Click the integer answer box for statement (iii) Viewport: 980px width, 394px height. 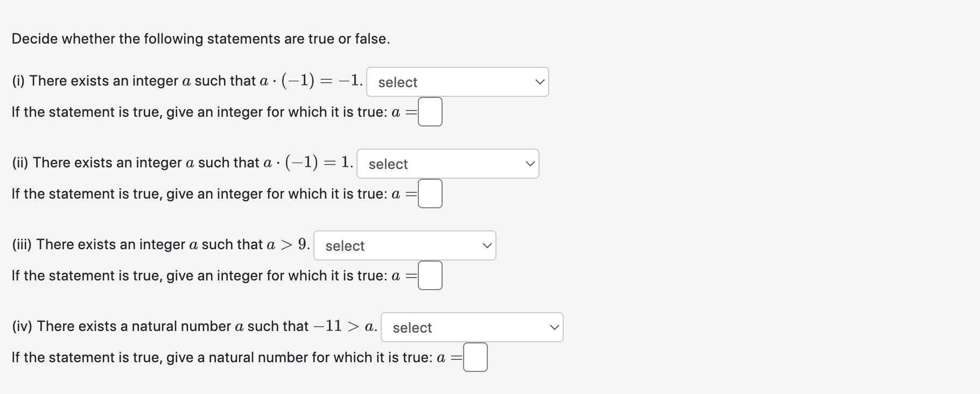click(430, 275)
